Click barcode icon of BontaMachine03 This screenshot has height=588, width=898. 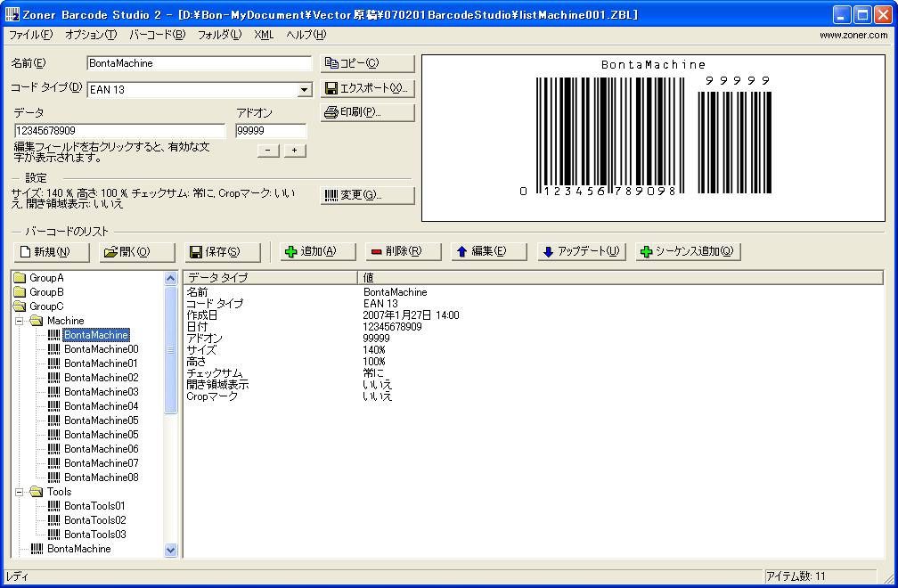coord(53,392)
